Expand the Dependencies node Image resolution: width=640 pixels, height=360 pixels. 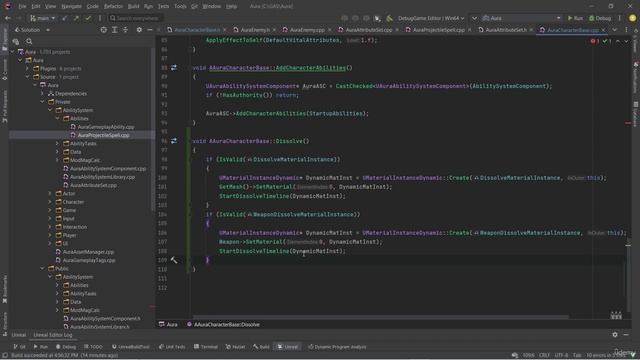coord(42,93)
